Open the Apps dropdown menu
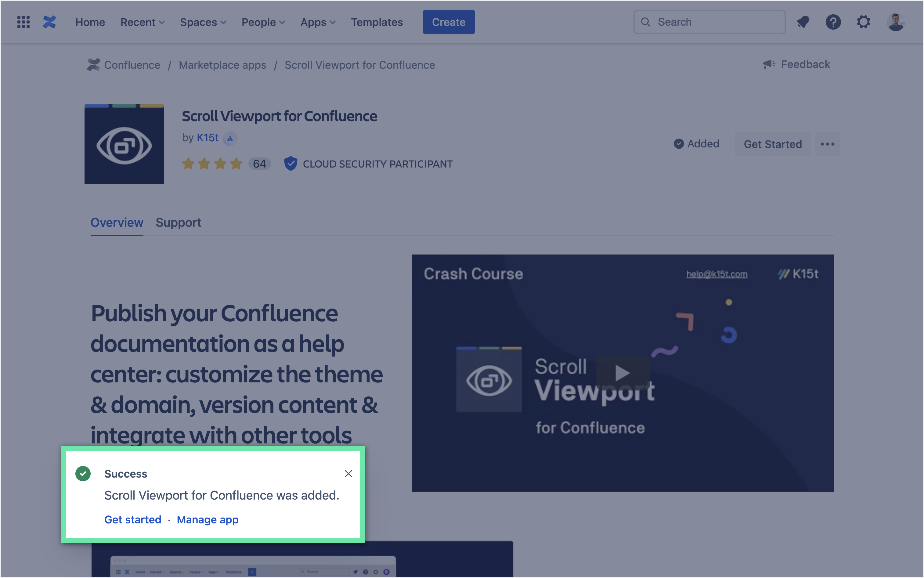This screenshot has height=578, width=924. (318, 22)
